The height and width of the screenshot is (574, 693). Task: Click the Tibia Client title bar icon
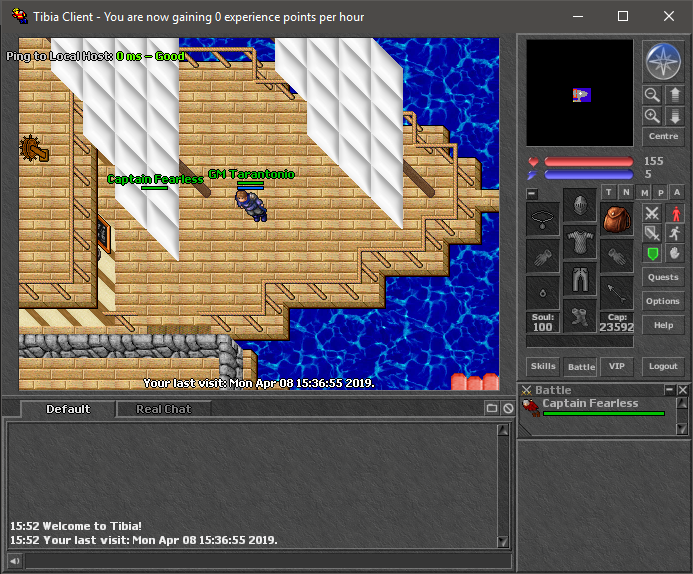point(19,16)
